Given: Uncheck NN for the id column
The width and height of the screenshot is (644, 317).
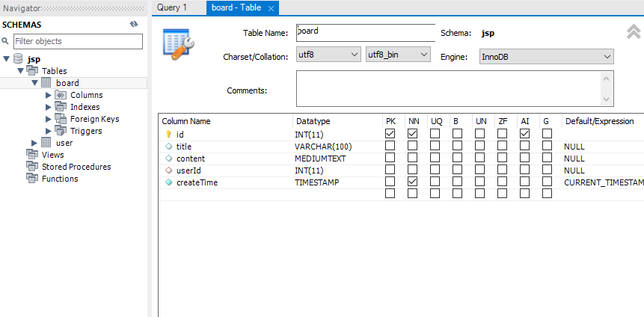Looking at the screenshot, I should point(413,133).
